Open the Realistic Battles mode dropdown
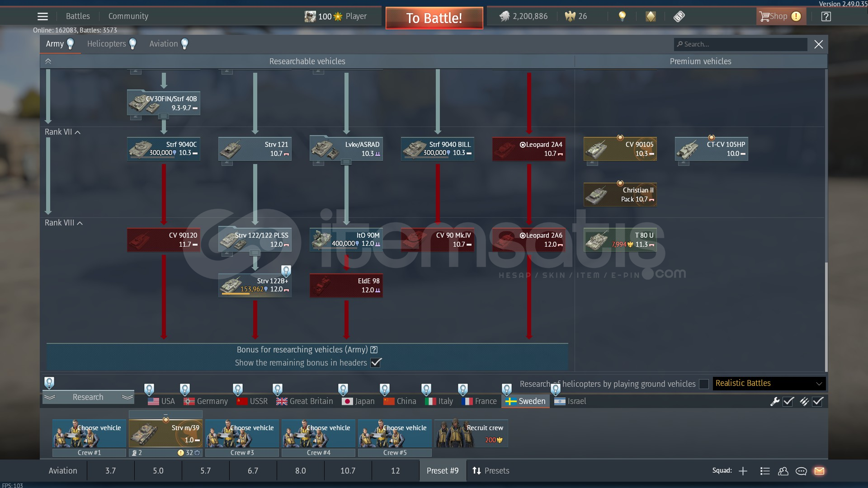The height and width of the screenshot is (488, 868). click(769, 383)
